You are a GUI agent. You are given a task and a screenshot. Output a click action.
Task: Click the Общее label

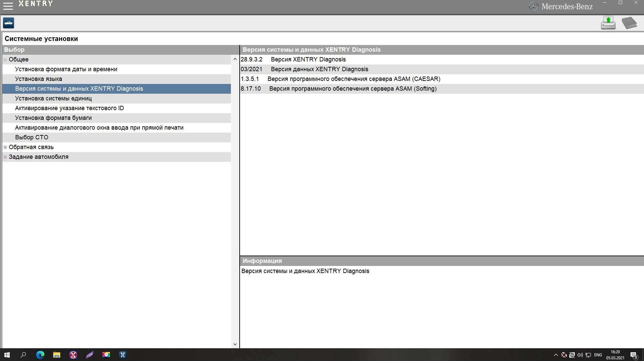point(18,59)
